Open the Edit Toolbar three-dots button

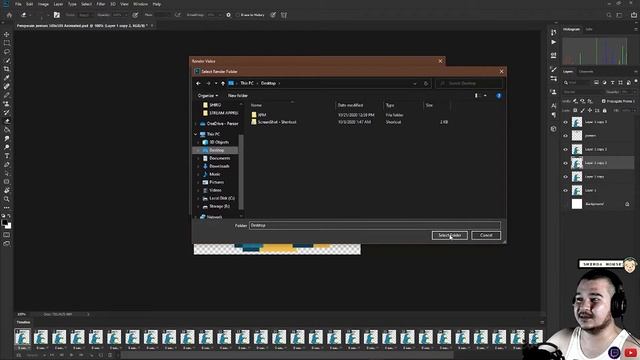coord(7,207)
